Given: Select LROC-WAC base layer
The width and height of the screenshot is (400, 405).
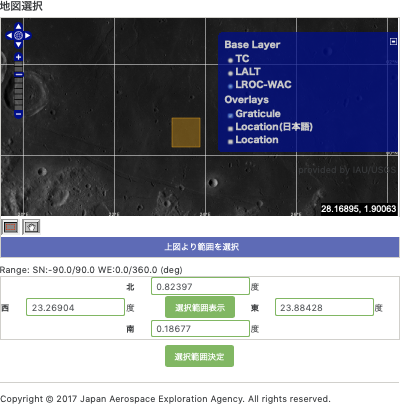Looking at the screenshot, I should click(260, 85).
